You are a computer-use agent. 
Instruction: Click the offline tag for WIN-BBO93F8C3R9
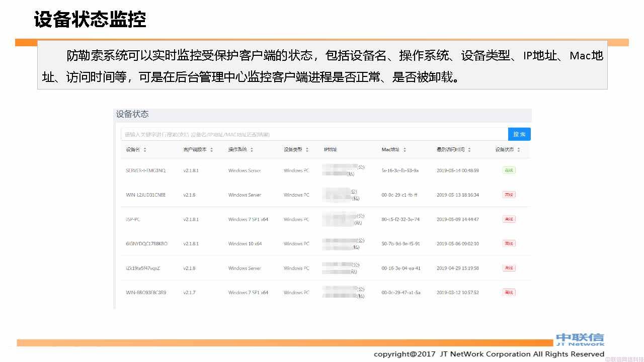pyautogui.click(x=509, y=293)
